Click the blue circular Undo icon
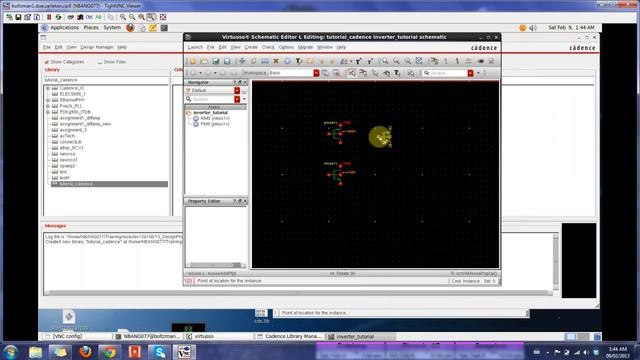 click(x=287, y=61)
